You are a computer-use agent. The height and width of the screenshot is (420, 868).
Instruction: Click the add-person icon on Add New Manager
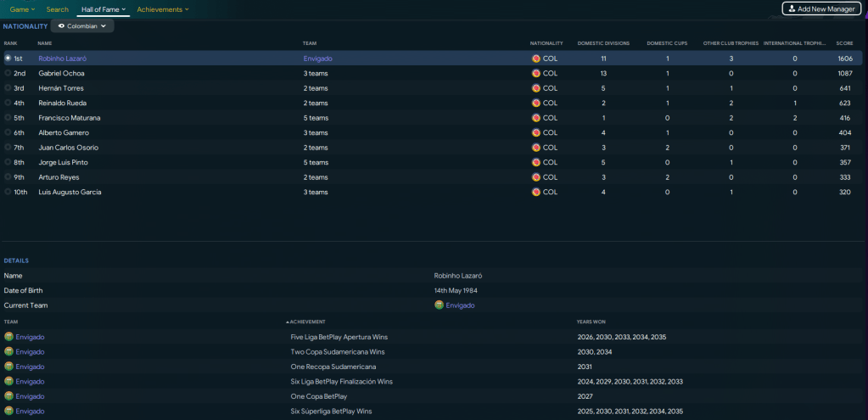tap(792, 9)
